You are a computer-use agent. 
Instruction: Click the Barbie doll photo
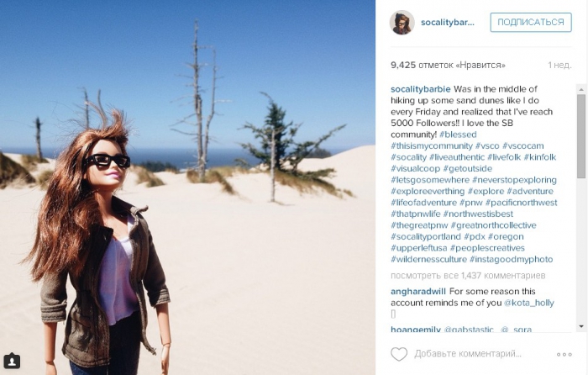click(187, 187)
